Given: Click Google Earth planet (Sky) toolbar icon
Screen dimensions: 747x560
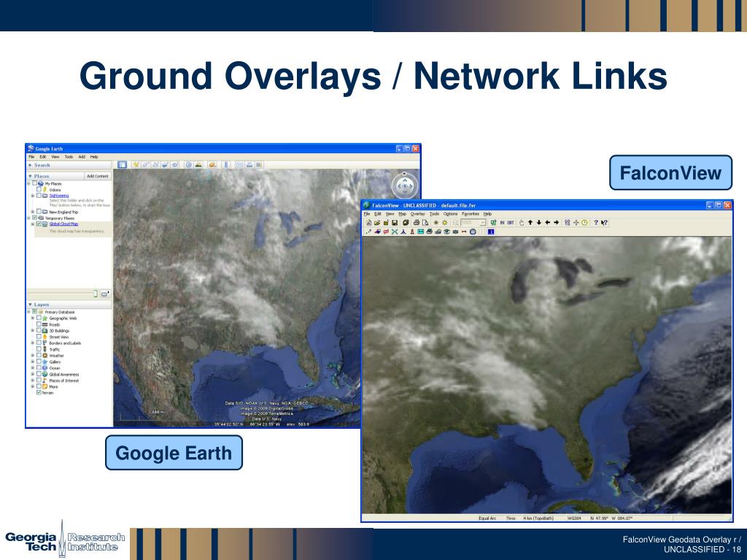Looking at the screenshot, I should point(212,165).
